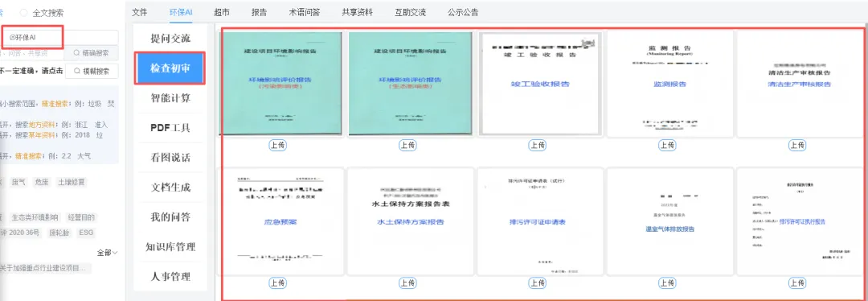The width and height of the screenshot is (868, 301).
Task: Select 智能计算 in the side menu
Action: pyautogui.click(x=170, y=98)
